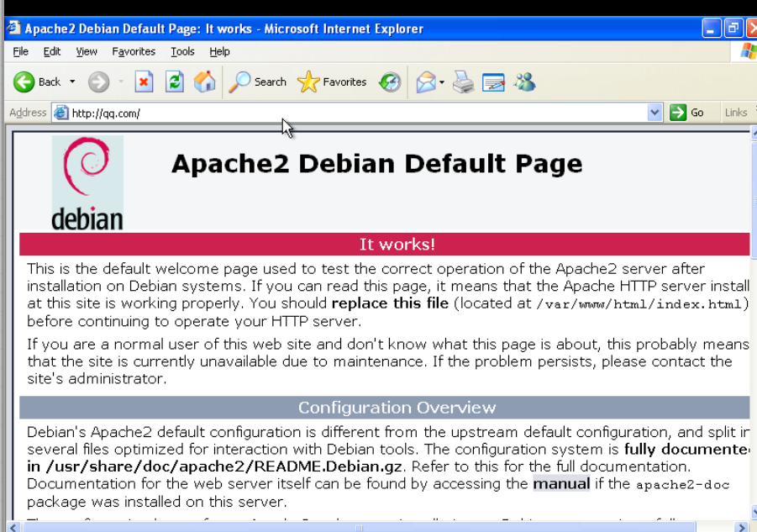
Task: Click the Forward arrow button
Action: [x=98, y=82]
